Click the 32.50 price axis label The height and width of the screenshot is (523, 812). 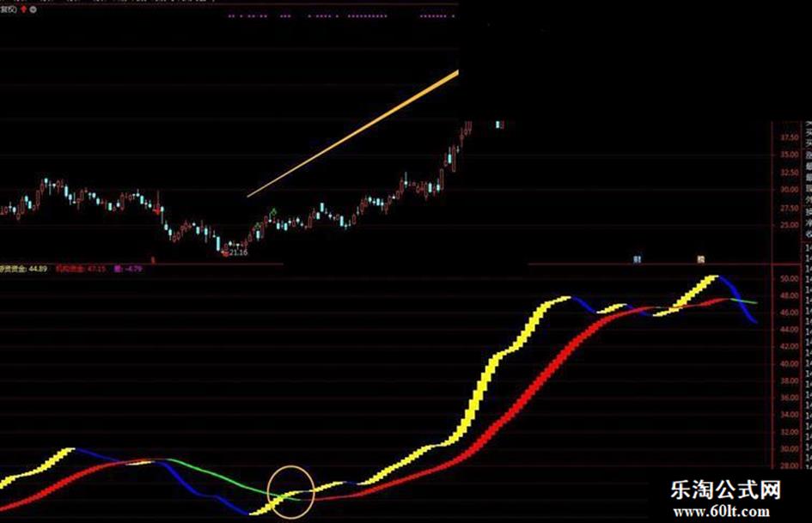tap(789, 173)
